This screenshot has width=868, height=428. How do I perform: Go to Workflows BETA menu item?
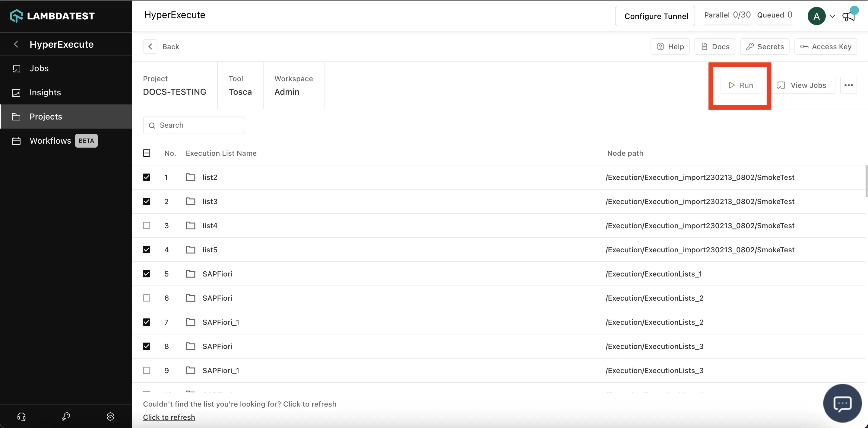pyautogui.click(x=51, y=141)
